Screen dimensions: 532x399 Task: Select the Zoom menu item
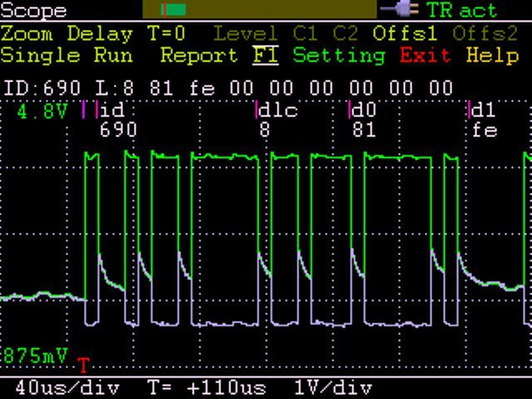pyautogui.click(x=27, y=34)
